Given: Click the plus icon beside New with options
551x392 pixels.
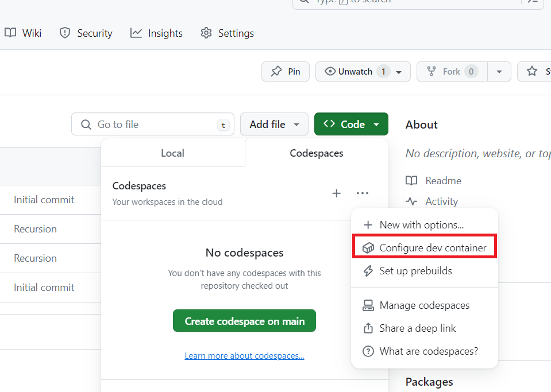Looking at the screenshot, I should point(368,225).
